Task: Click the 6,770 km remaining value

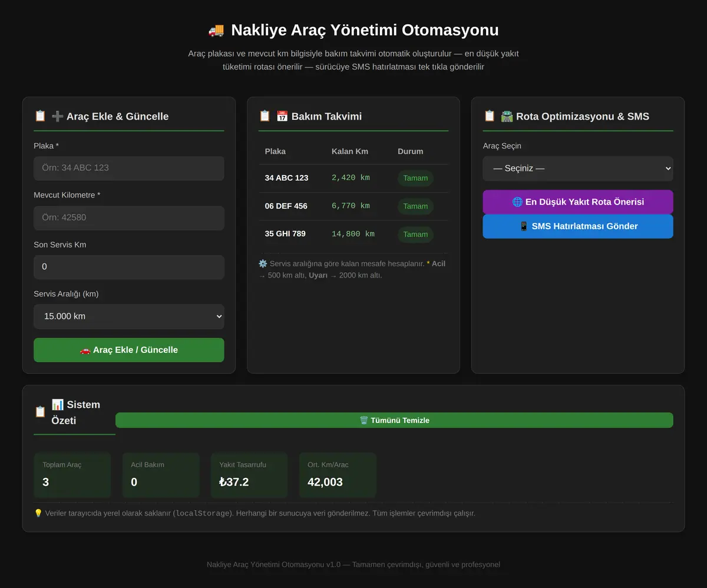Action: [351, 206]
